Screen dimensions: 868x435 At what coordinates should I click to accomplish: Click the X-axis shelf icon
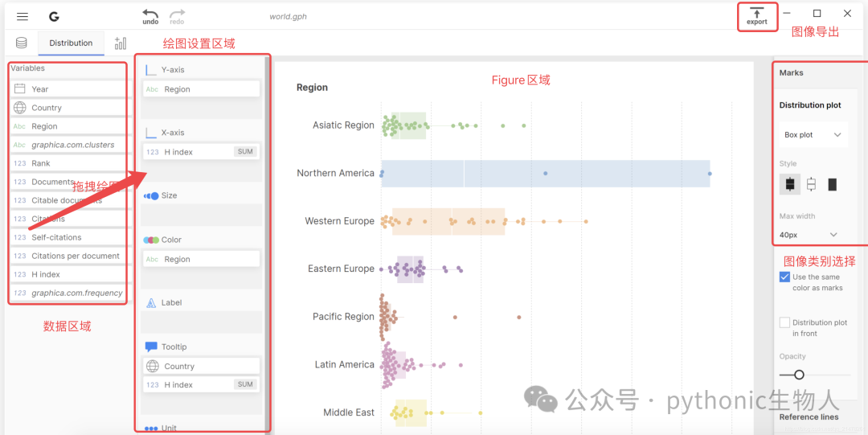click(x=151, y=133)
